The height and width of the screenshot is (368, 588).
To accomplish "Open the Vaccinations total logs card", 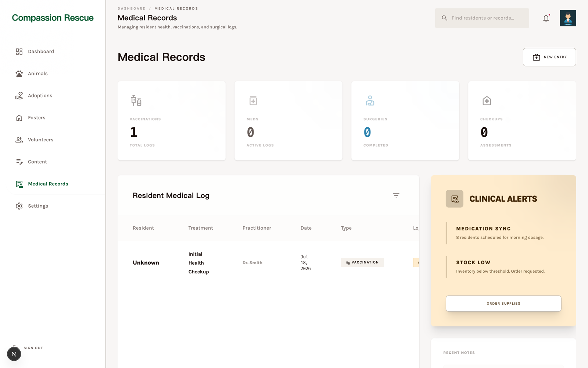I will (x=172, y=121).
